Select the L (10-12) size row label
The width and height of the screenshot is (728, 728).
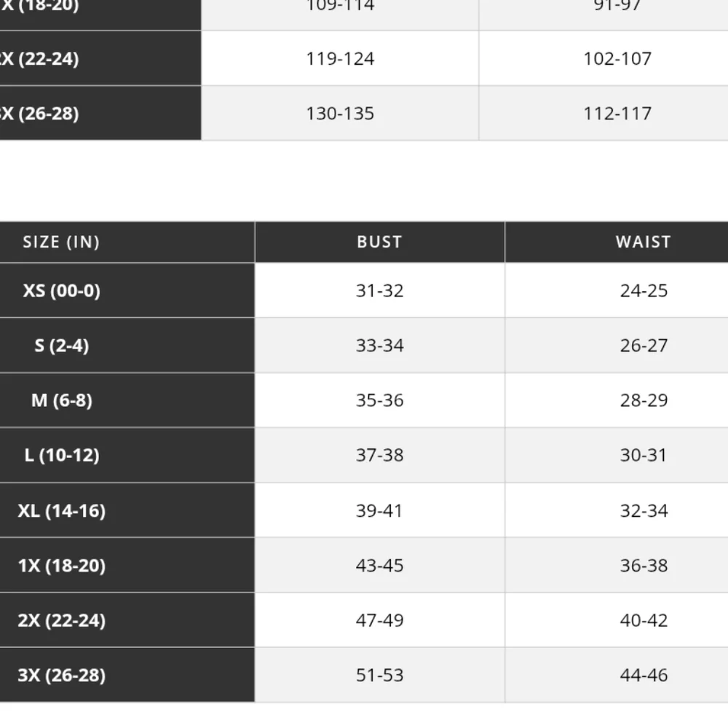(x=62, y=455)
